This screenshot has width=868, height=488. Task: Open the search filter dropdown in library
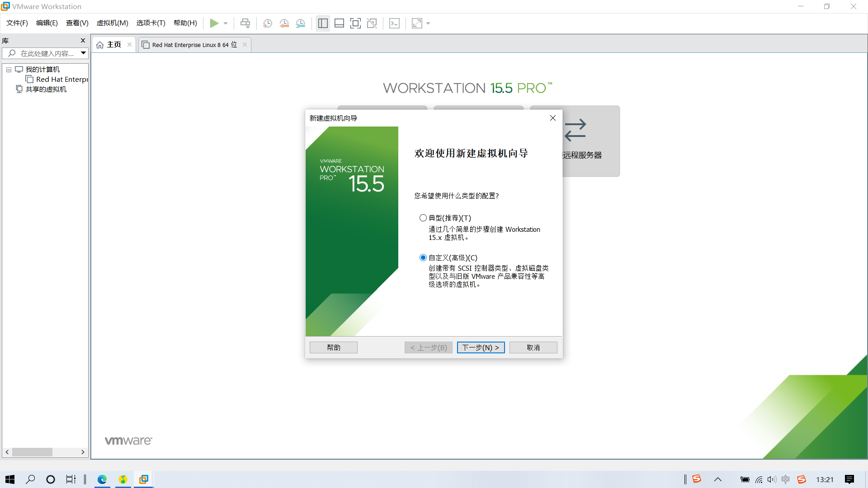83,53
